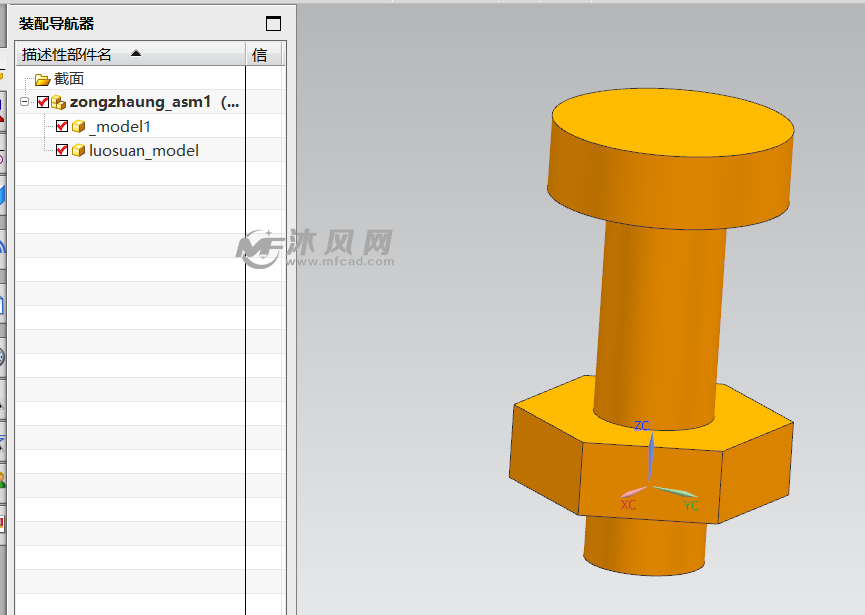Sort by 描述性部件名 column header
Viewport: 865px width, 615px height.
130,54
